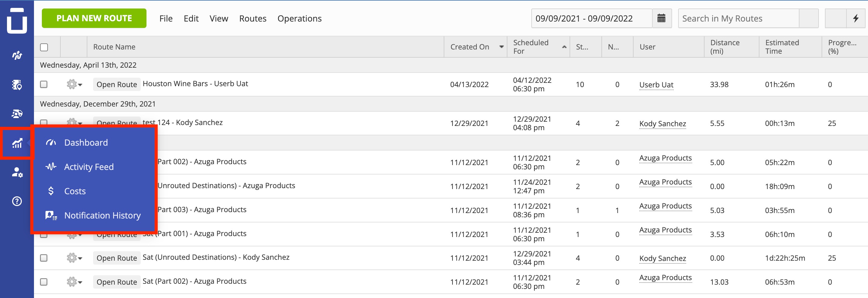Open the Operations menu
This screenshot has height=298, width=868.
coord(300,19)
